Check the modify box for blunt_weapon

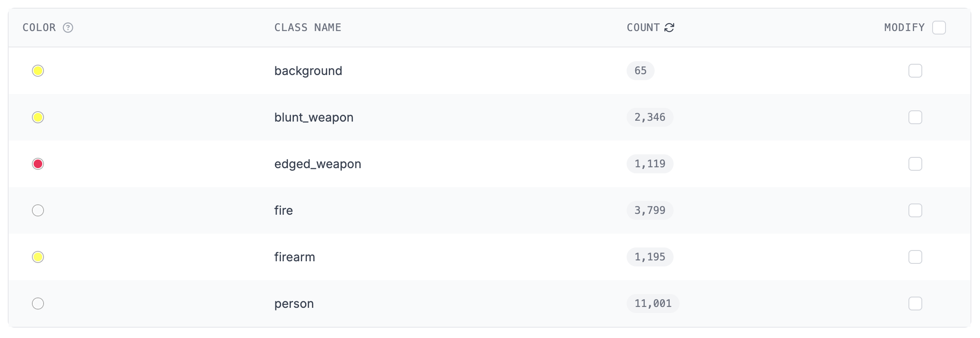tap(915, 117)
